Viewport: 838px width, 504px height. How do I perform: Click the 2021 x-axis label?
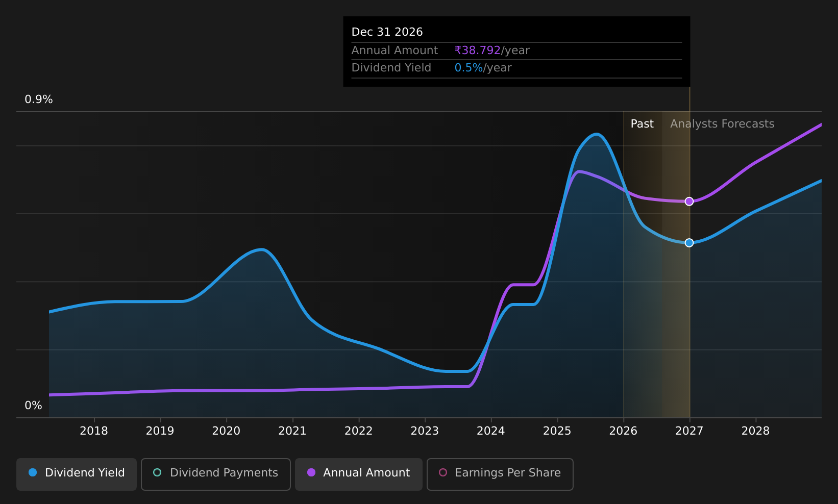(x=292, y=431)
